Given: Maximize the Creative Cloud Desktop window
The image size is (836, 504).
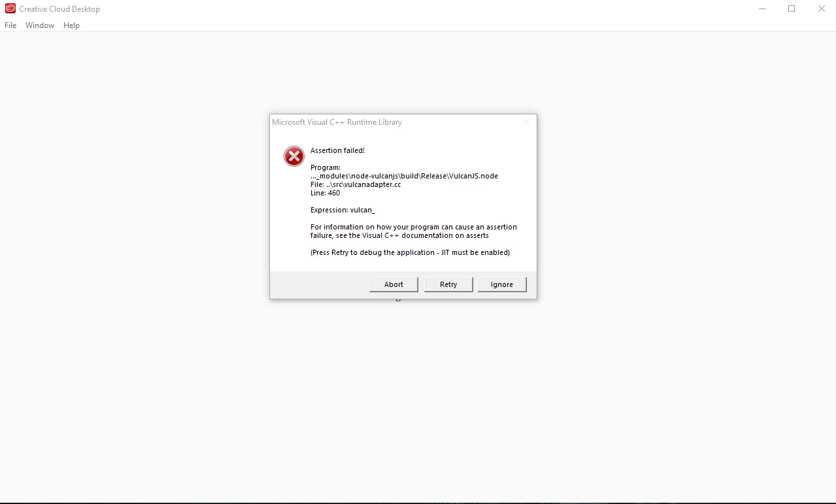Looking at the screenshot, I should coord(792,9).
